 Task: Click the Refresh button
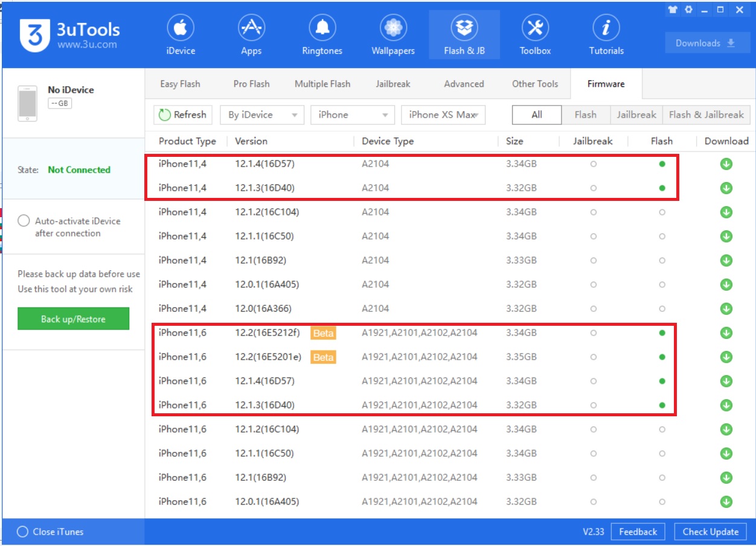(182, 115)
